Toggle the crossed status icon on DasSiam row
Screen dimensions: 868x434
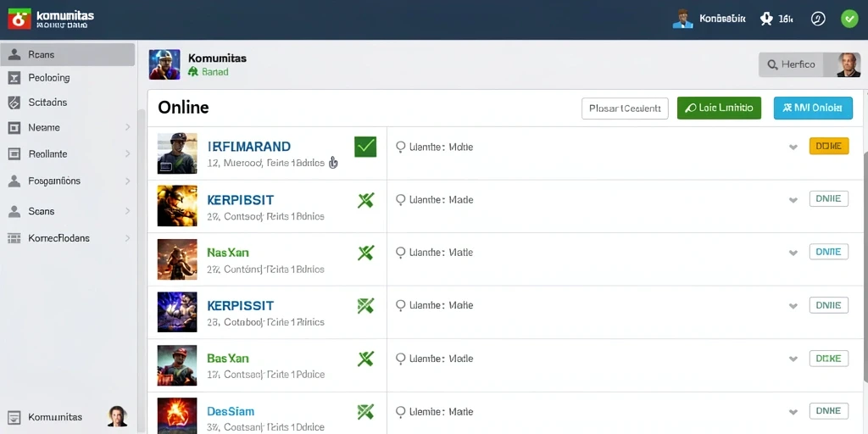tap(365, 411)
